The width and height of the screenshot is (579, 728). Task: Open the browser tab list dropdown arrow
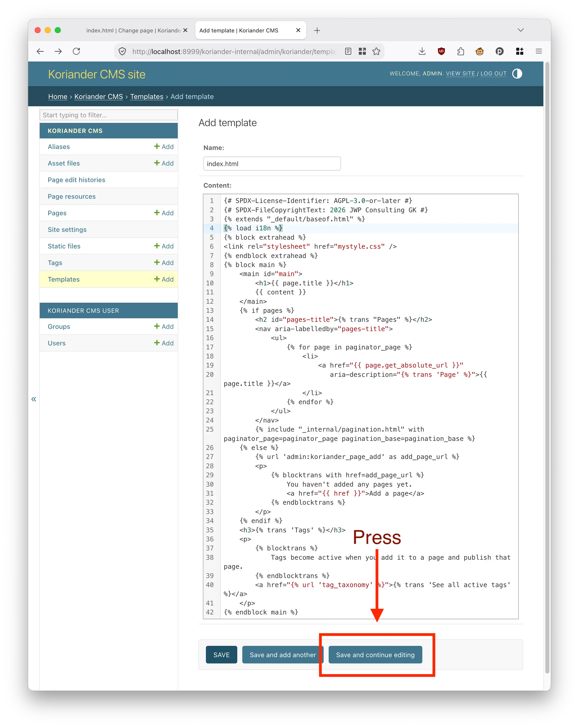click(521, 30)
